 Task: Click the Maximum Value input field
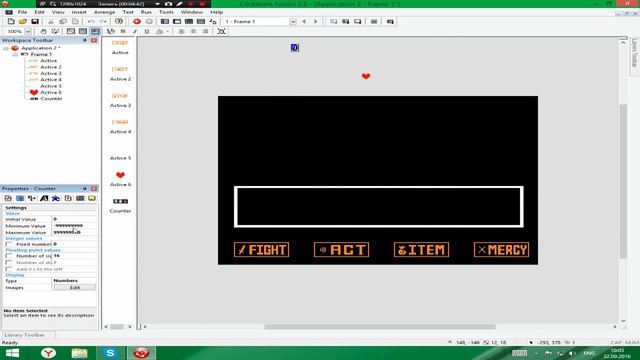coord(74,232)
